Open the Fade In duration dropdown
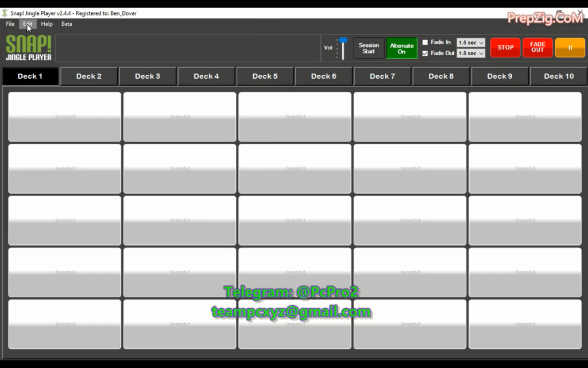Screen dimensions: 588x368 (x=471, y=43)
